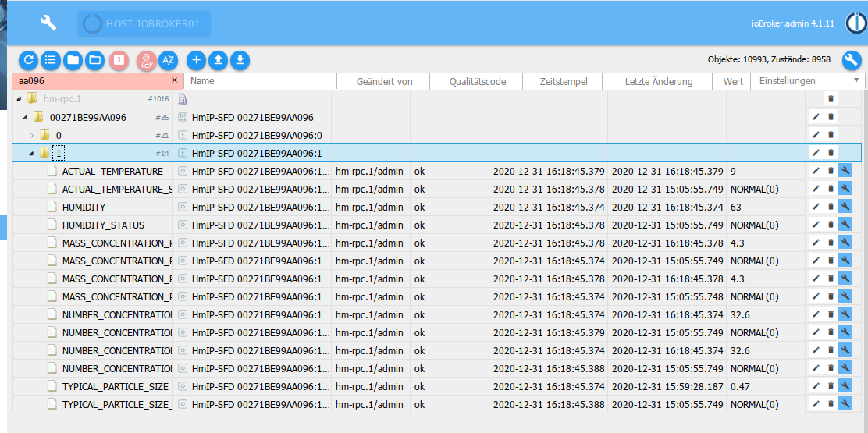
Task: Click the HmIP-SFD 00271BE99AA096:0 name cell
Action: pyautogui.click(x=257, y=135)
